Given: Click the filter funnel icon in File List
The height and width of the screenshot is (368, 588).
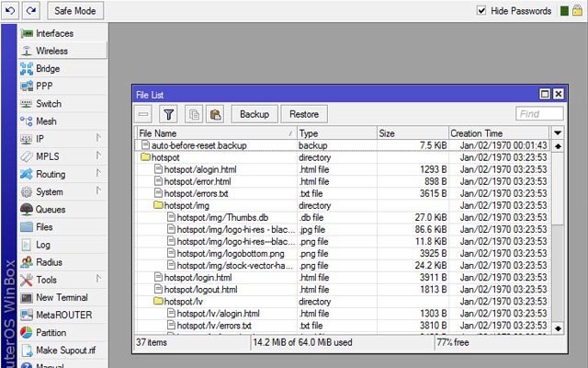Looking at the screenshot, I should [168, 114].
